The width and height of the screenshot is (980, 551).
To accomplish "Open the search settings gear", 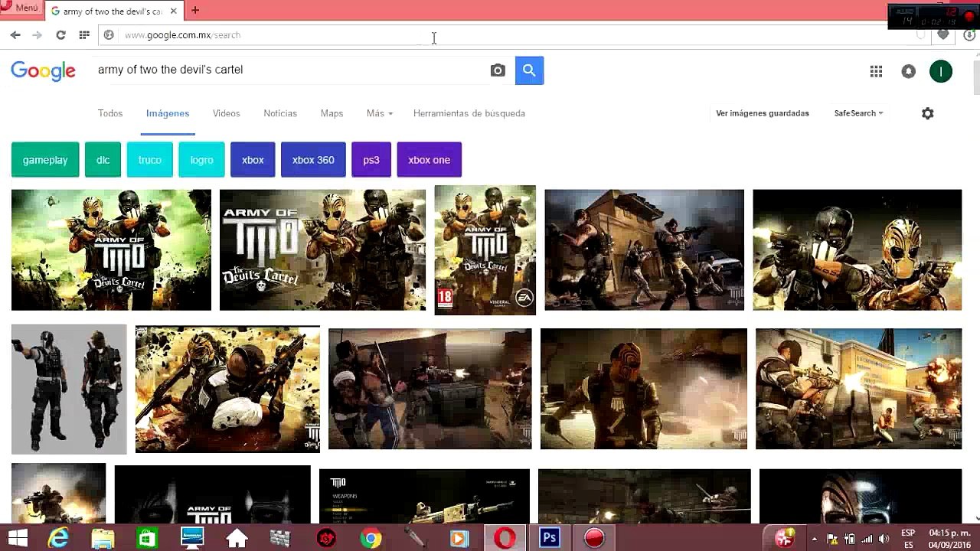I will (928, 113).
